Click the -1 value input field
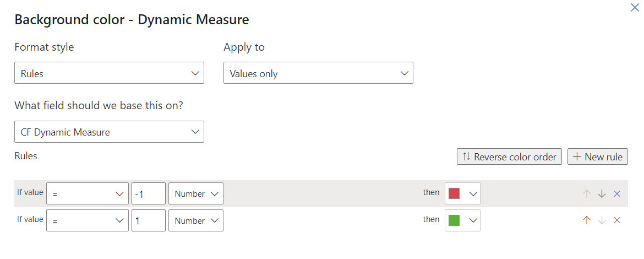 coord(149,194)
